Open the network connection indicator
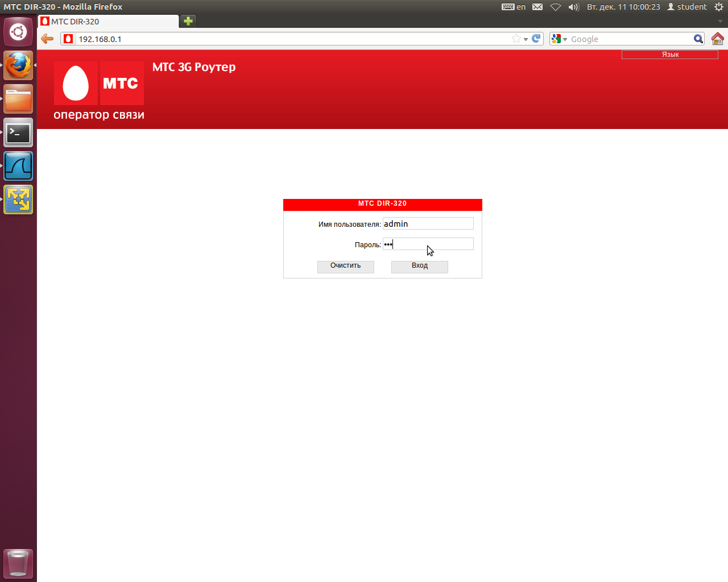The width and height of the screenshot is (728, 582). 556,7
